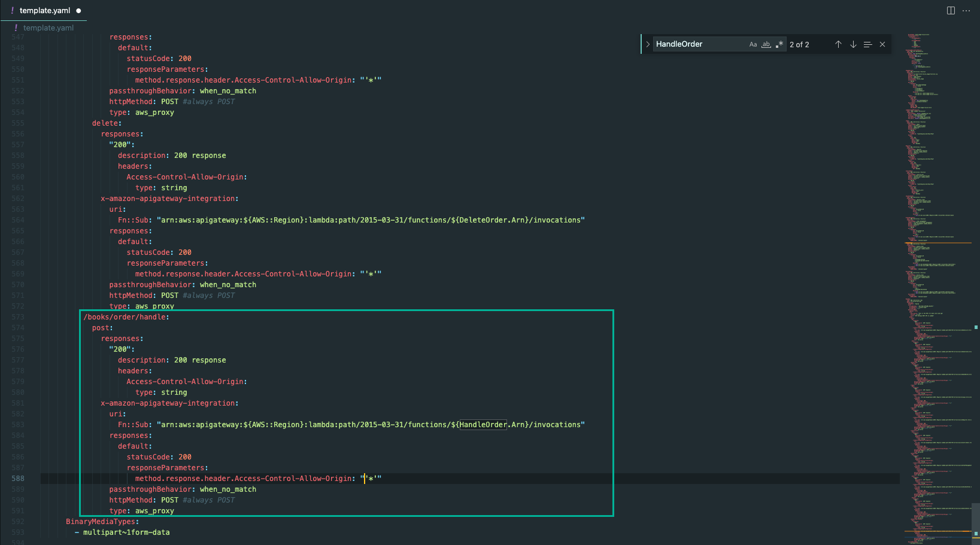Click the unsaved-changes dot on template.yaml tab

point(78,11)
